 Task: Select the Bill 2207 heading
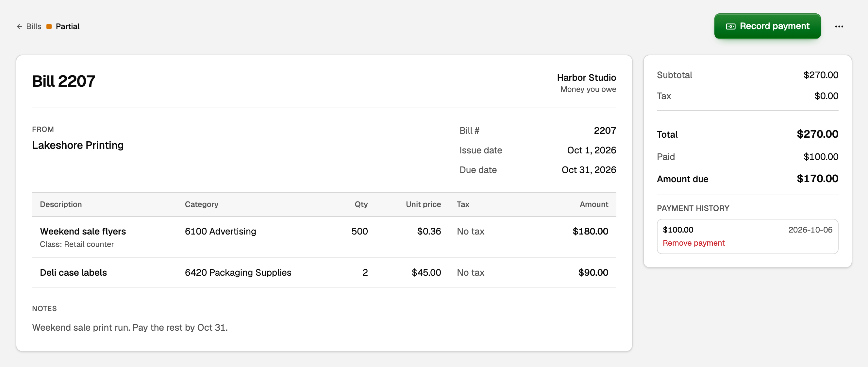(x=64, y=81)
